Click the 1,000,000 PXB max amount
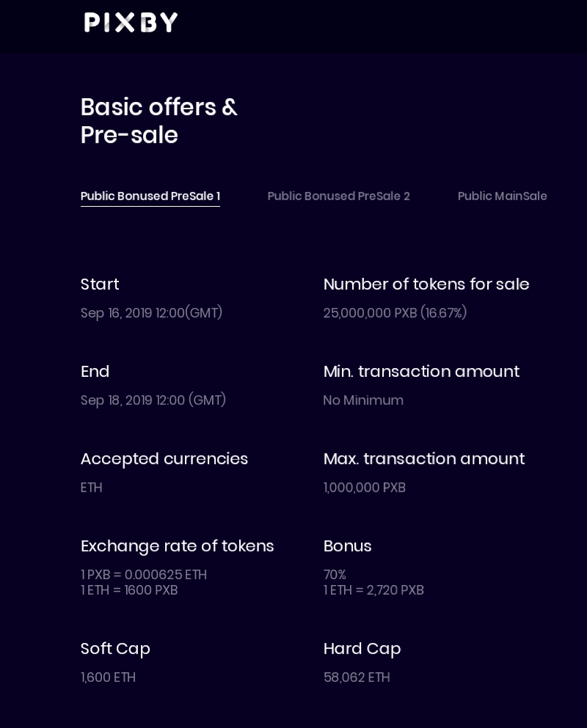 coord(364,488)
